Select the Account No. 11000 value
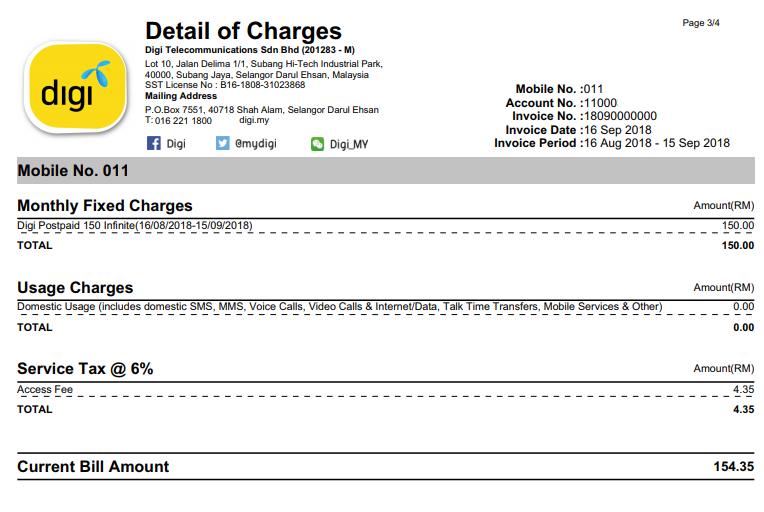 tap(600, 103)
